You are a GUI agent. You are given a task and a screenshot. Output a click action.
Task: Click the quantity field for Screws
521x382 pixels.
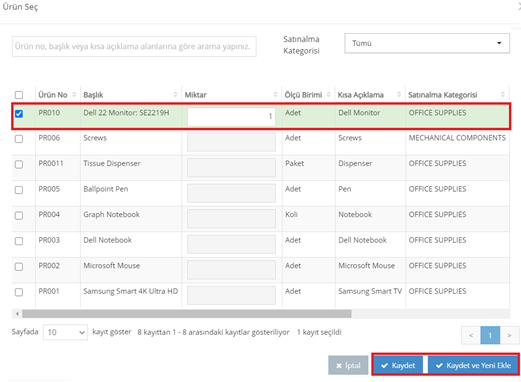pyautogui.click(x=231, y=142)
